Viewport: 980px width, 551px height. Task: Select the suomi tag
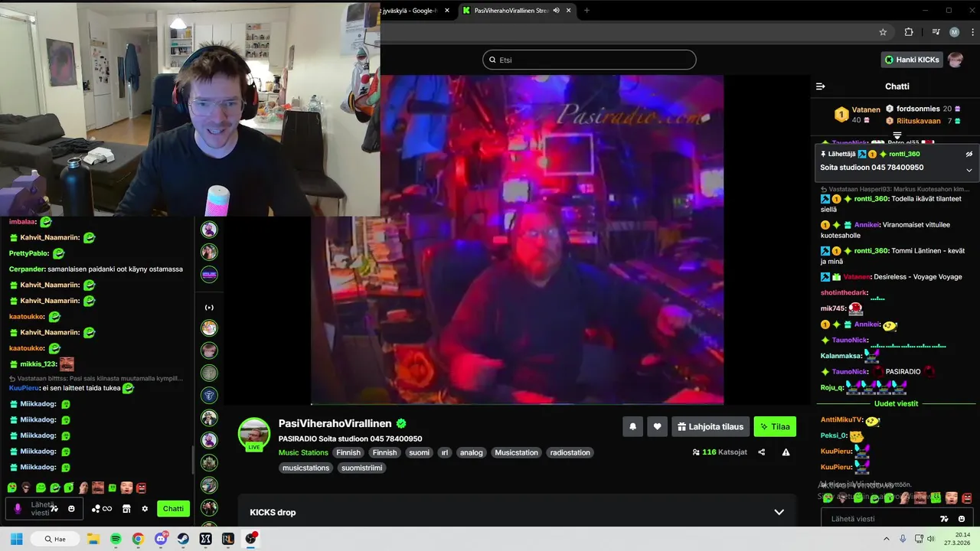(x=419, y=452)
